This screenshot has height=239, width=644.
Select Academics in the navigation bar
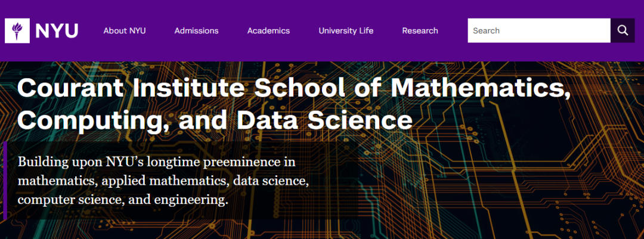tap(268, 30)
